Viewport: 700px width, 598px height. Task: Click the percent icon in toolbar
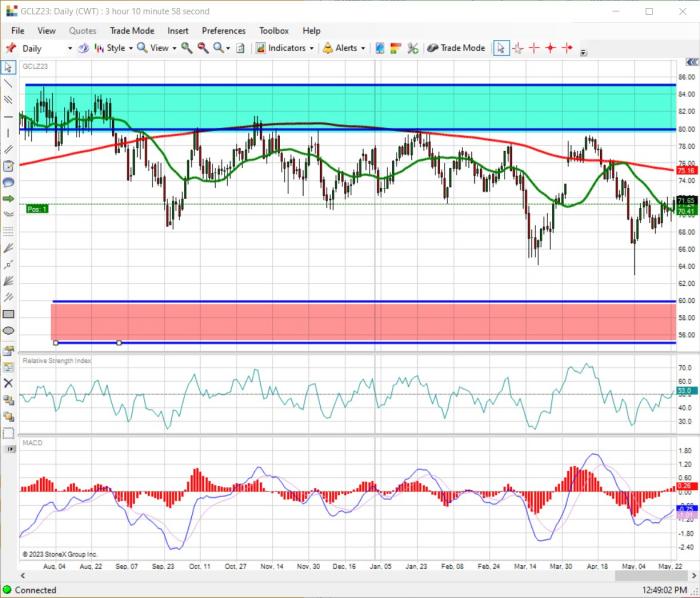(413, 48)
